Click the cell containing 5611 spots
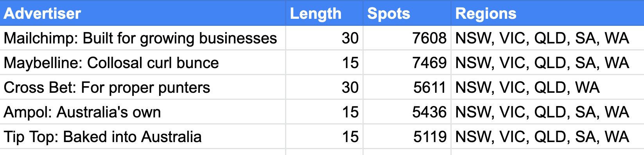This screenshot has width=644, height=155. (407, 87)
